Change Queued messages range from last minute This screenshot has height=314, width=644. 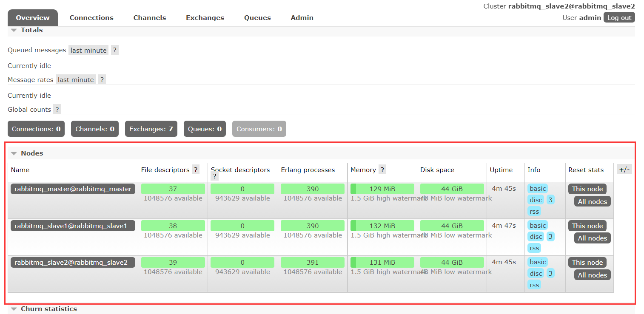(x=88, y=50)
